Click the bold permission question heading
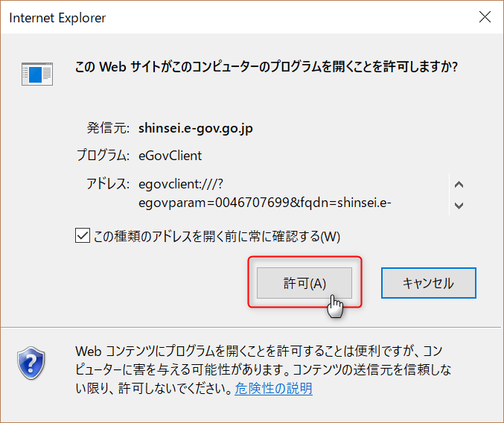 (267, 67)
